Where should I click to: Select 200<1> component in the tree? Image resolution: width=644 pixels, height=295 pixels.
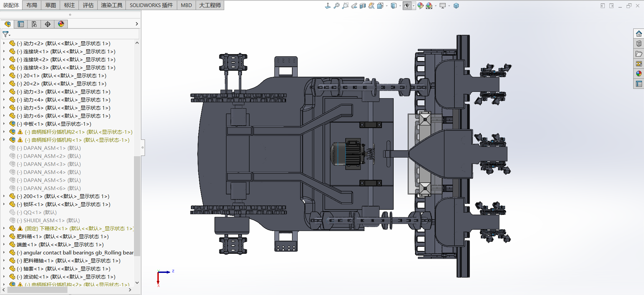63,196
